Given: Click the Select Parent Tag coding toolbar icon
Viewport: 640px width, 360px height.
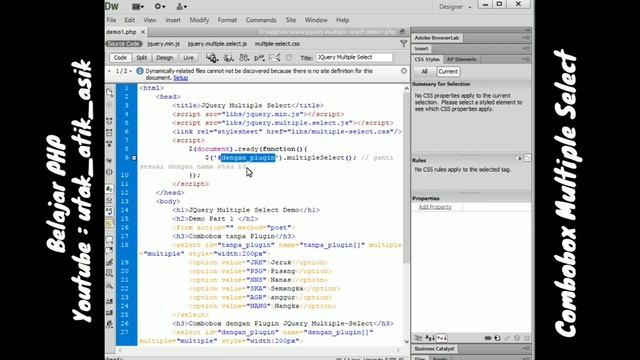Looking at the screenshot, I should coord(109,161).
